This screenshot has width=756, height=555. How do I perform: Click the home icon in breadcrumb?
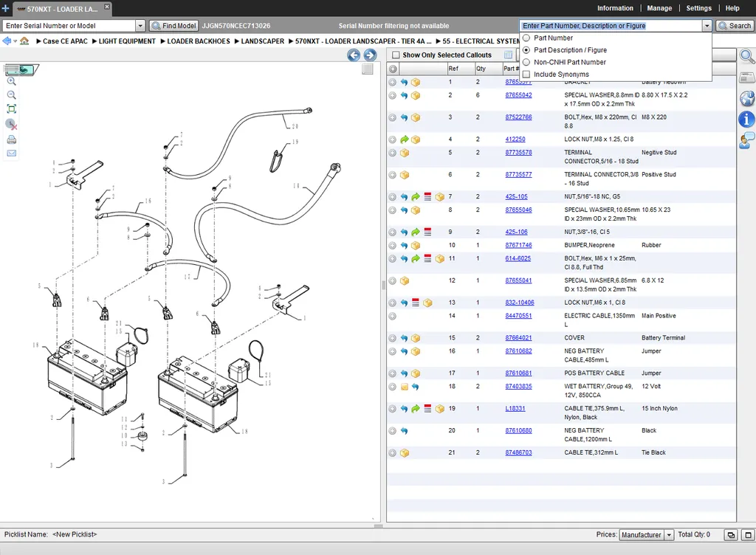point(24,41)
